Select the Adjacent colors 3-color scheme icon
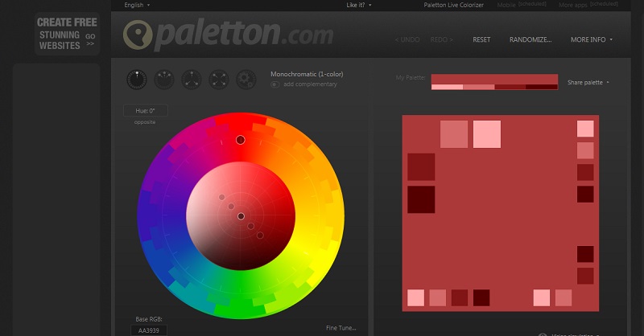Image resolution: width=644 pixels, height=336 pixels. coord(164,80)
